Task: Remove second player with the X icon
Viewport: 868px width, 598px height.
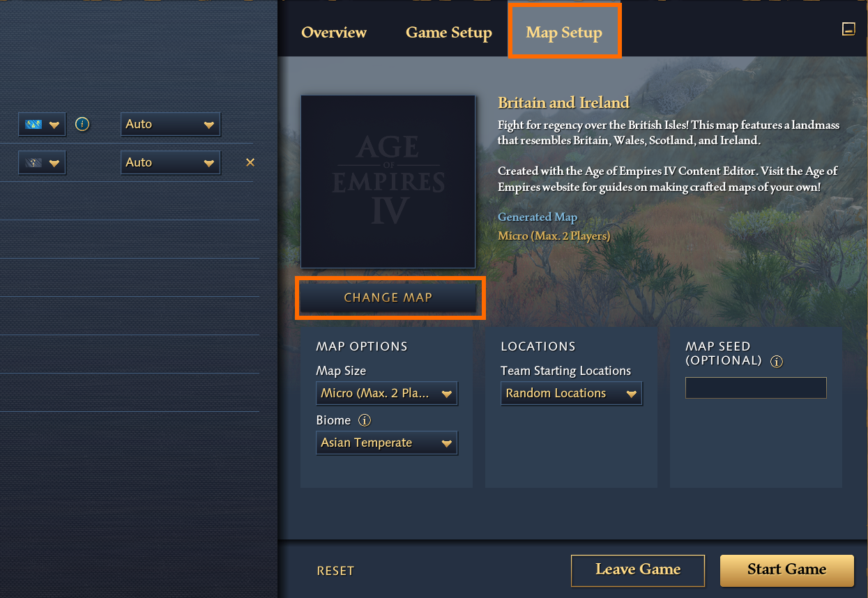Action: coord(250,162)
